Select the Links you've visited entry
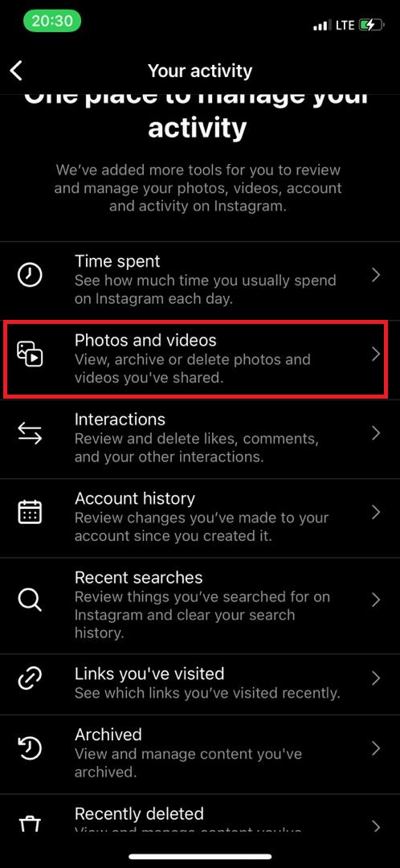Viewport: 400px width, 868px height. [200, 684]
